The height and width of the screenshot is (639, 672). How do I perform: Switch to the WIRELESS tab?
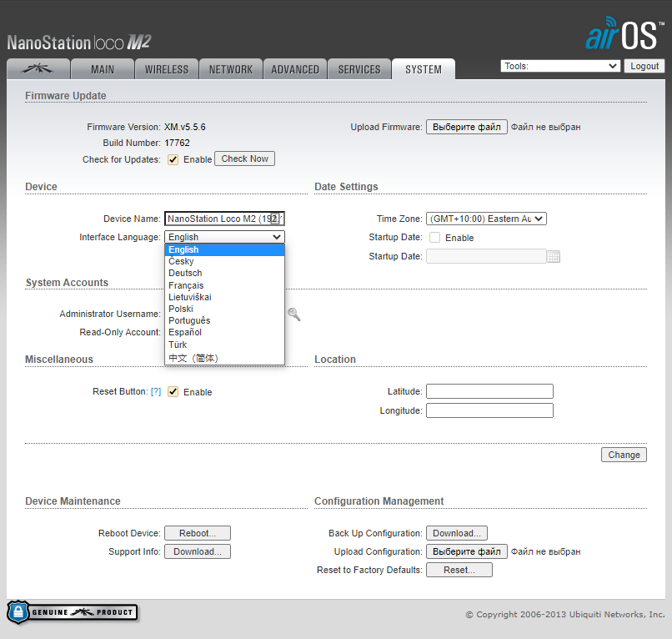point(167,69)
